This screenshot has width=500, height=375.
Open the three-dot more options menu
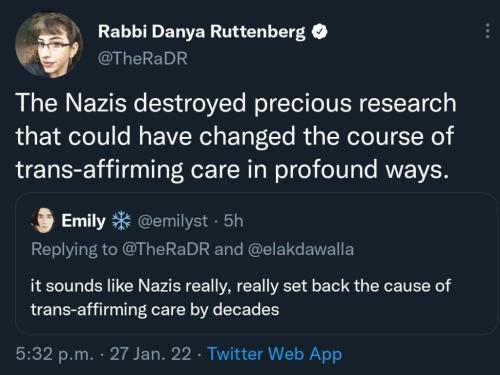coord(487,31)
